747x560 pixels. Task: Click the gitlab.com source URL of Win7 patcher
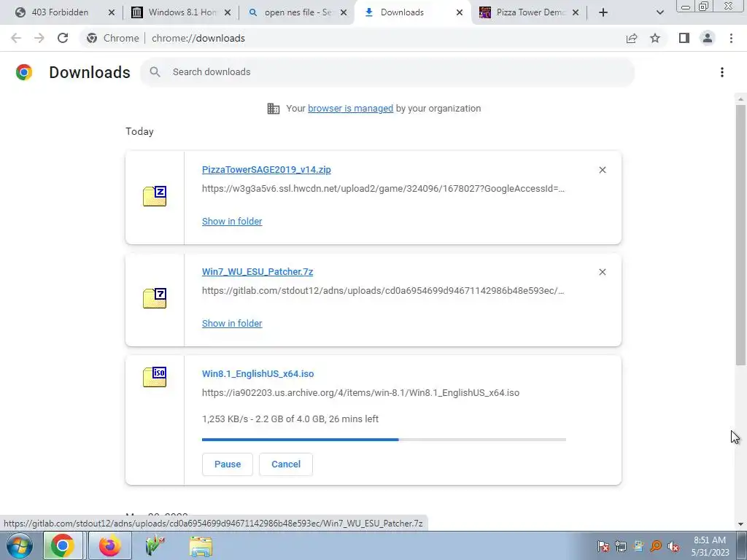coord(383,290)
